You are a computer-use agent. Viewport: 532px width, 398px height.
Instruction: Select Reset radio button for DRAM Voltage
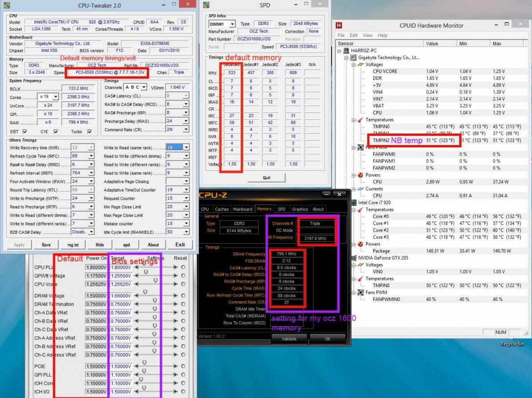[x=183, y=296]
